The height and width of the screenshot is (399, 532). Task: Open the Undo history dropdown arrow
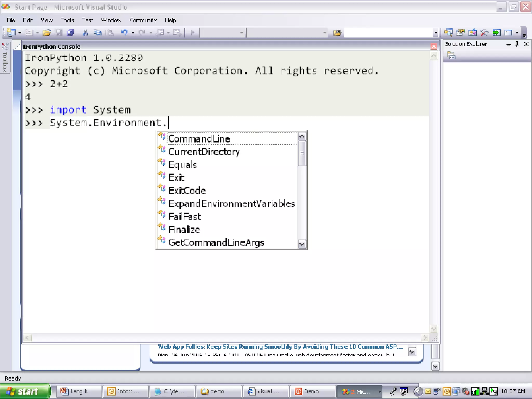[x=133, y=33]
